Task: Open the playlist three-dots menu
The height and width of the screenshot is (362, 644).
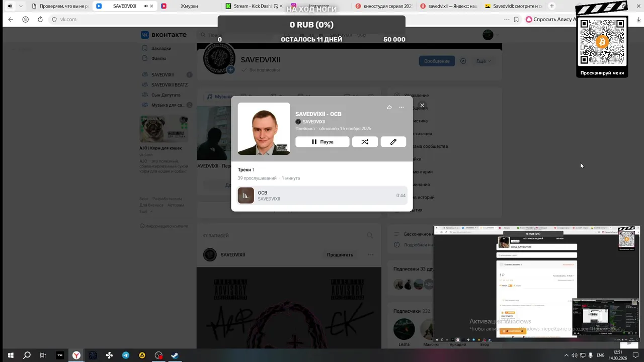Action: tap(401, 107)
